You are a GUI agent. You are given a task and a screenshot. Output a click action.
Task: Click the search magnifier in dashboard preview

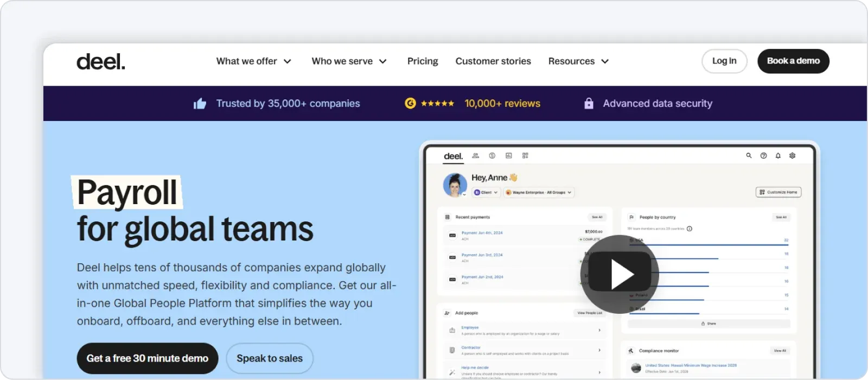tap(749, 156)
